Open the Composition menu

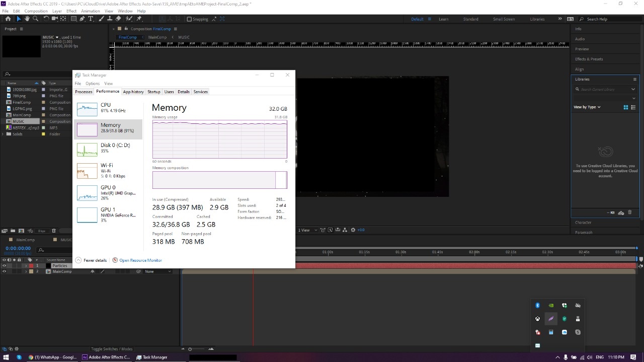[x=36, y=11]
